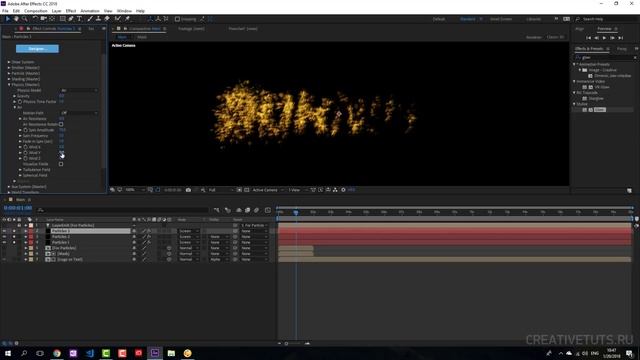Expand Shading (Master) group
640x360 pixels.
[9, 79]
